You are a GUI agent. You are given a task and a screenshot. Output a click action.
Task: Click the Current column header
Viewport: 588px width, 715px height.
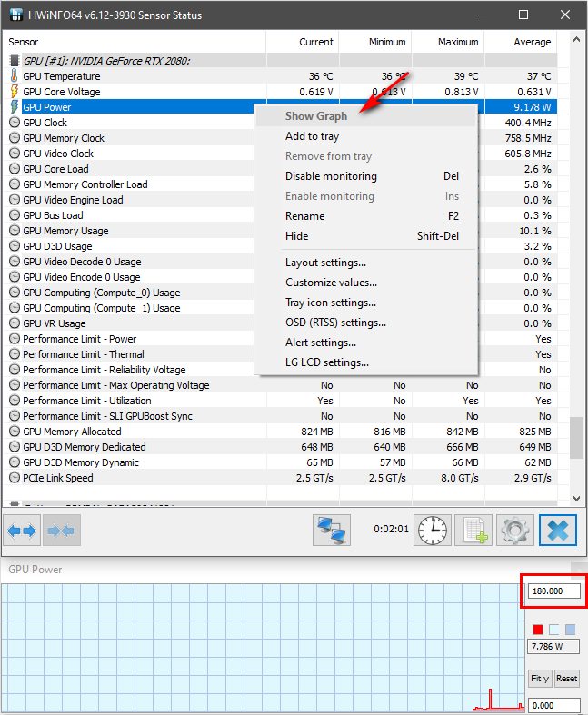(303, 42)
